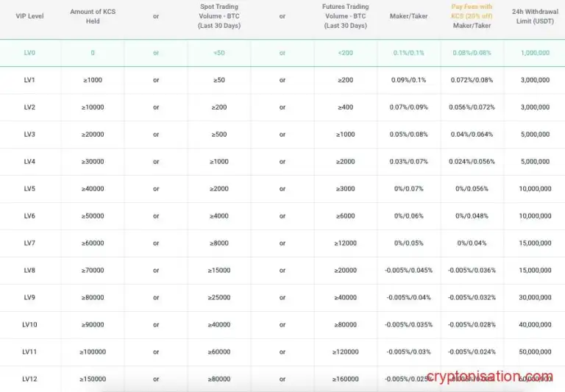Click the 24h Withdrawal Limit (USDT) header
This screenshot has width=565, height=392.
point(534,16)
